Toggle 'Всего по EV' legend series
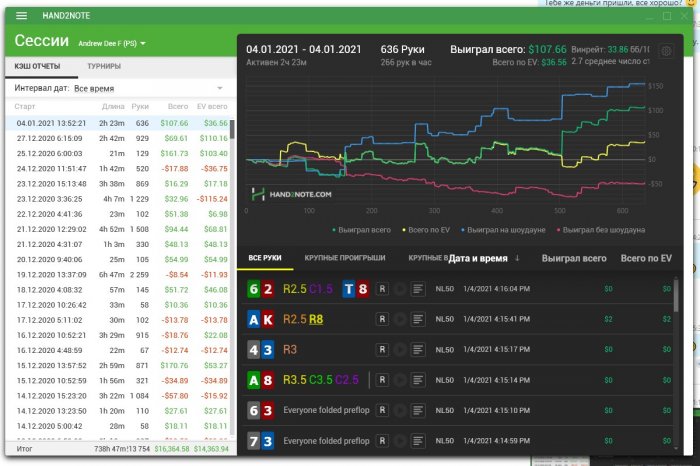700x466 pixels. (424, 230)
